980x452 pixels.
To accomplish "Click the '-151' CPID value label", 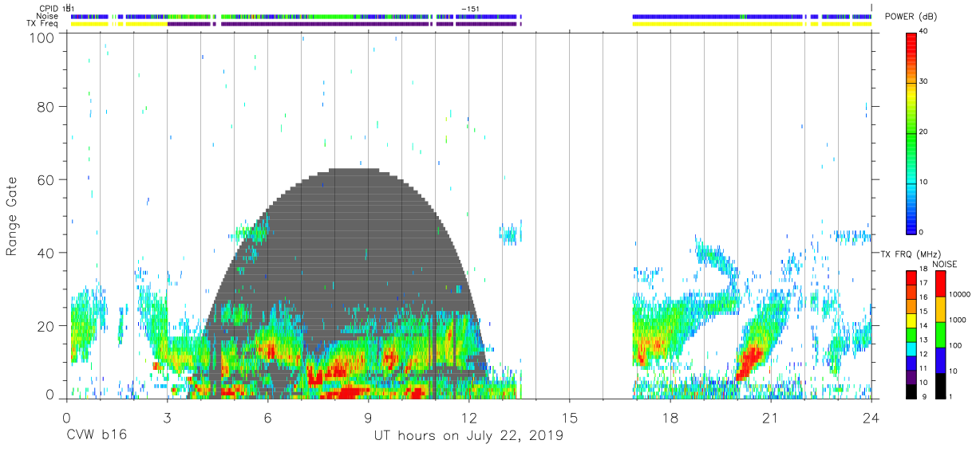I will click(470, 8).
